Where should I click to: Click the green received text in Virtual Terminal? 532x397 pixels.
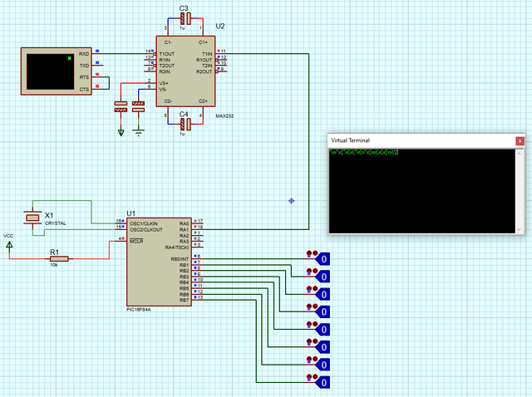[x=363, y=152]
